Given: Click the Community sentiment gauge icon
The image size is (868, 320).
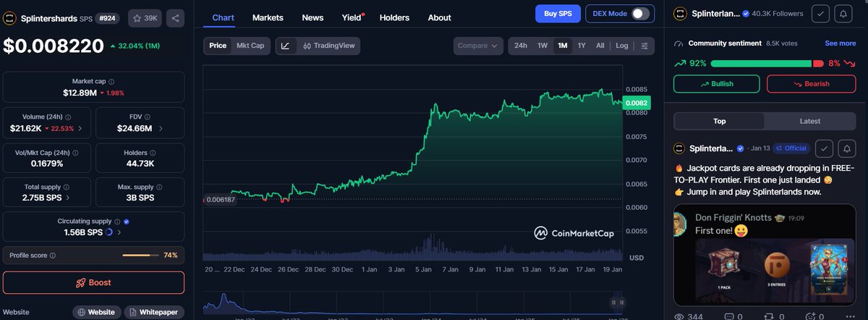Looking at the screenshot, I should [678, 43].
